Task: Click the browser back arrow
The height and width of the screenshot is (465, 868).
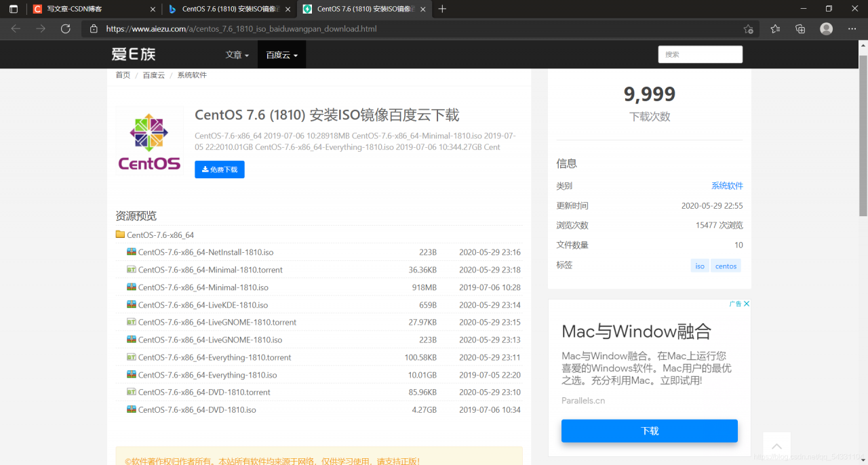Action: (16, 28)
